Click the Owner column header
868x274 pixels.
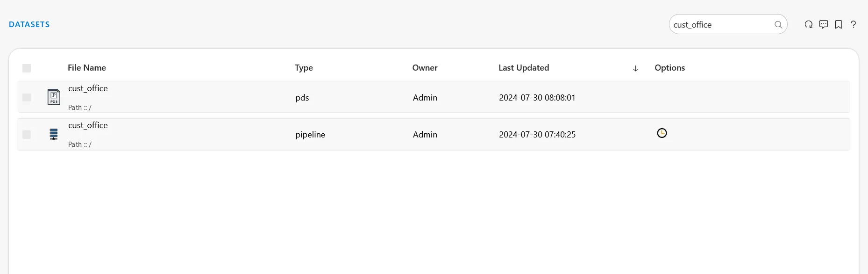click(425, 68)
